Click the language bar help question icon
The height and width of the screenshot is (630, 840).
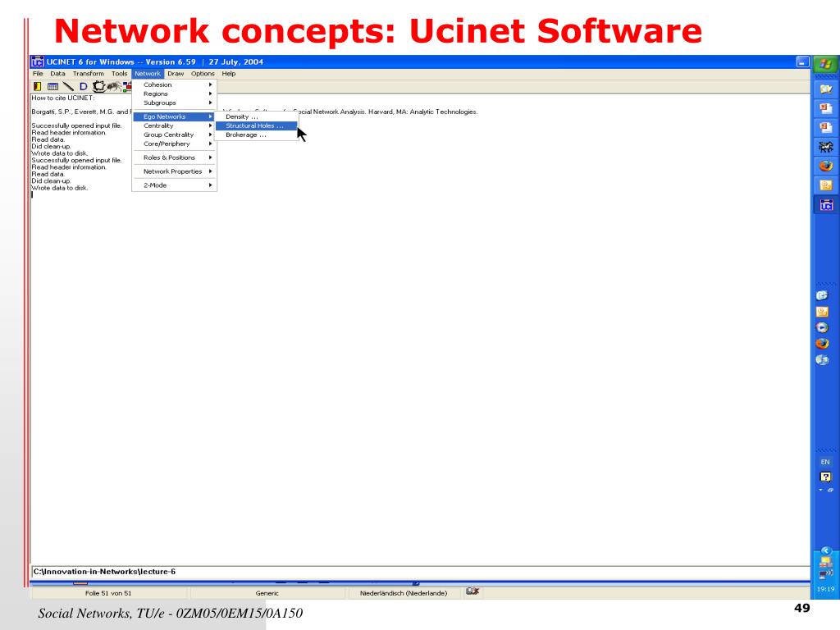[825, 477]
